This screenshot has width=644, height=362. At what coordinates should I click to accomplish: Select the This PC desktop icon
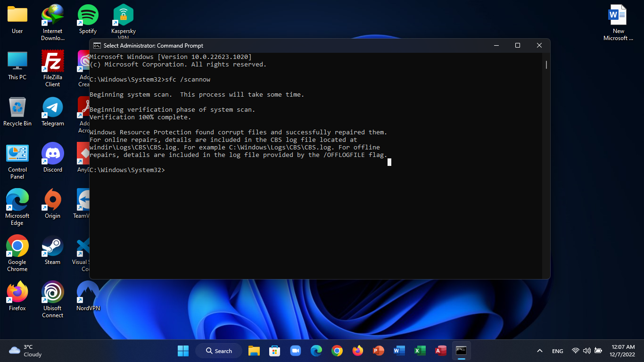point(17,66)
